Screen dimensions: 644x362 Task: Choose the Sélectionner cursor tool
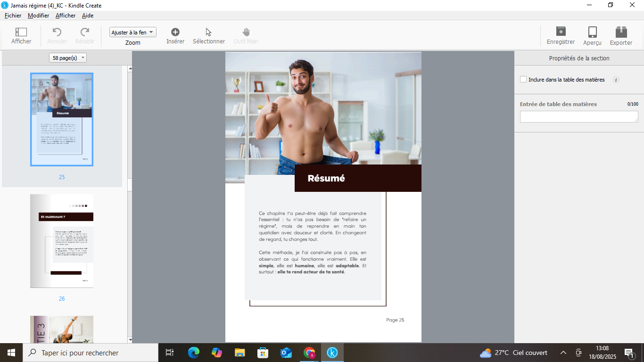(x=208, y=32)
